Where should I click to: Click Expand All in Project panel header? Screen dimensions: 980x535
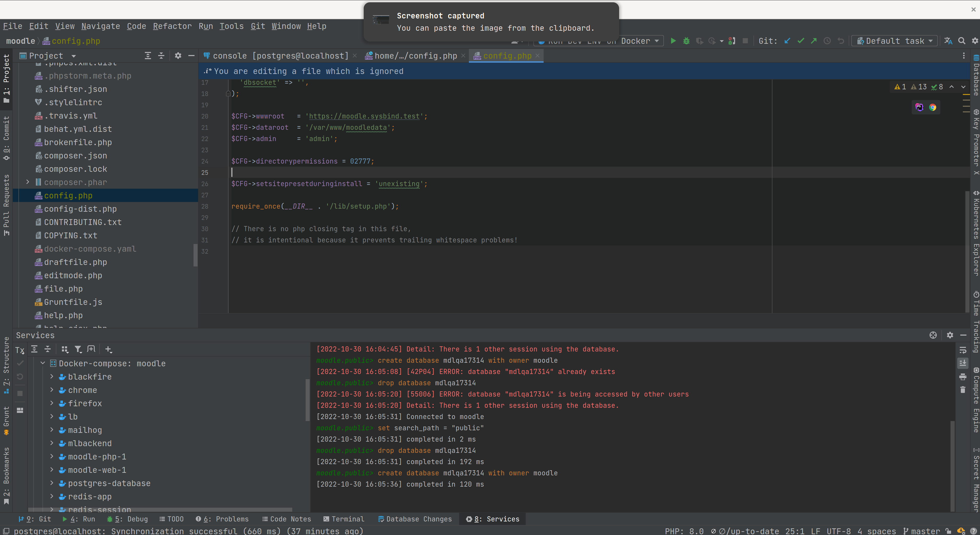click(148, 56)
